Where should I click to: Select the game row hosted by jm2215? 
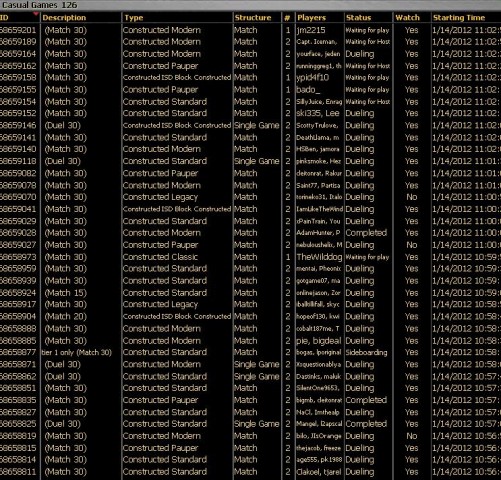[250, 30]
